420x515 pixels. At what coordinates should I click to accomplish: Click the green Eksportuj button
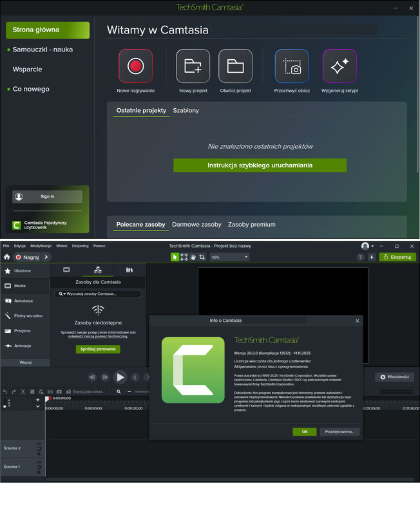click(x=397, y=257)
